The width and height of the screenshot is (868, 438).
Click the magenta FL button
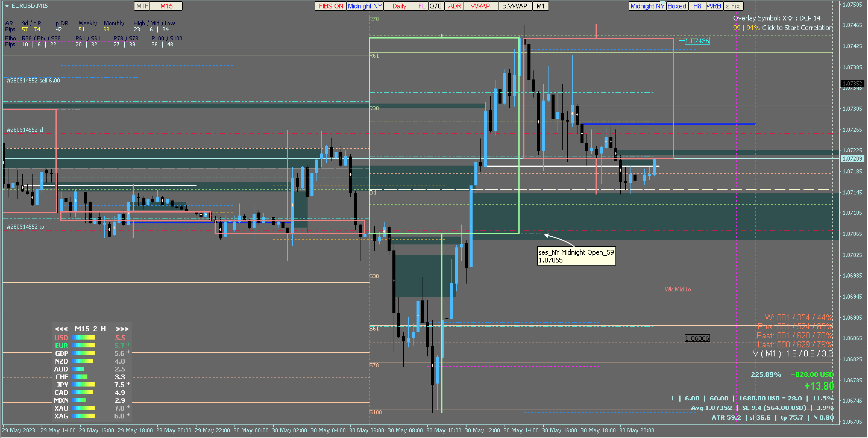422,6
